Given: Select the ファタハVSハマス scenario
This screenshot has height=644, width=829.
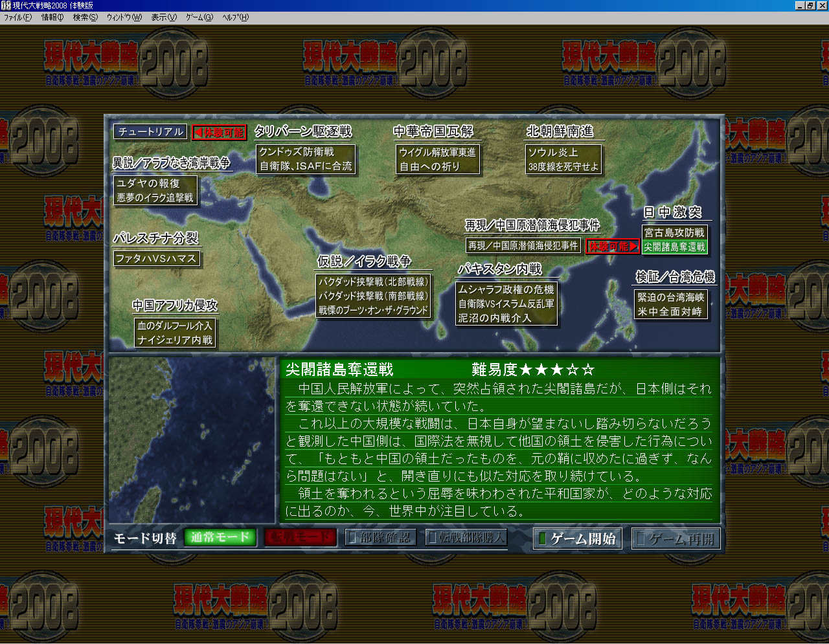Looking at the screenshot, I should (x=156, y=259).
